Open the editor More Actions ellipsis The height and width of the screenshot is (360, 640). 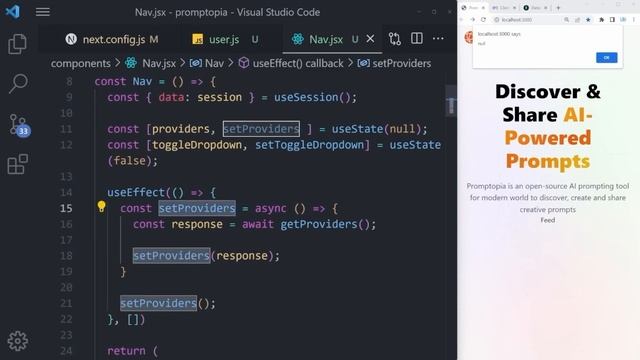coord(438,38)
